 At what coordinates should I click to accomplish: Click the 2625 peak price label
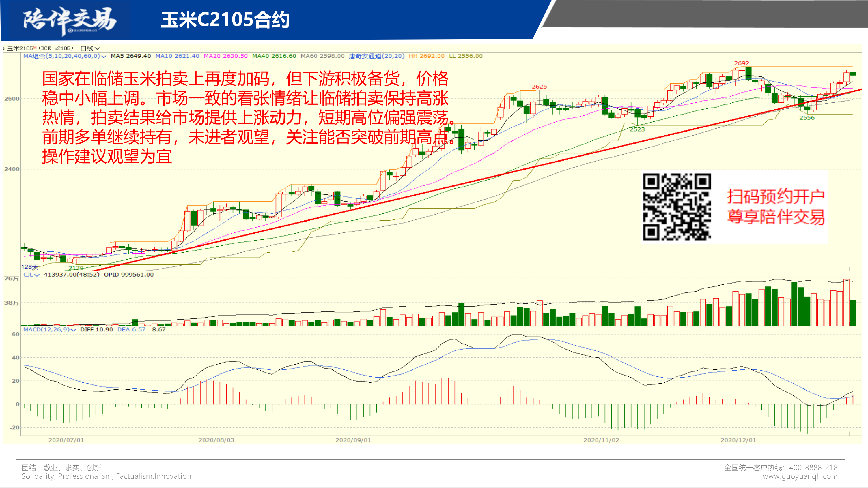tap(539, 87)
